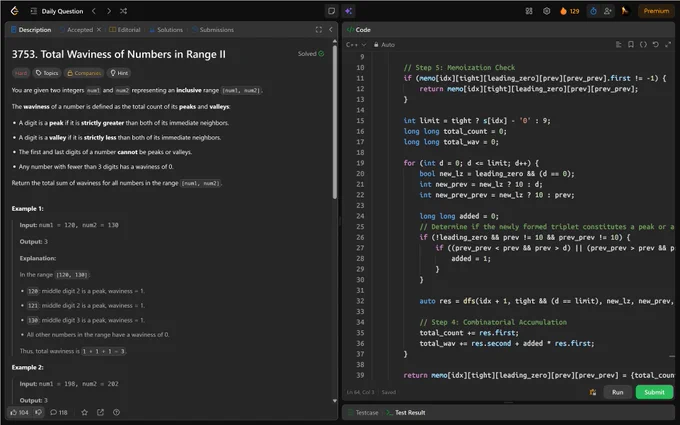Viewport: 680px width, 425px height.
Task: Switch to the Solutions tab
Action: 166,30
